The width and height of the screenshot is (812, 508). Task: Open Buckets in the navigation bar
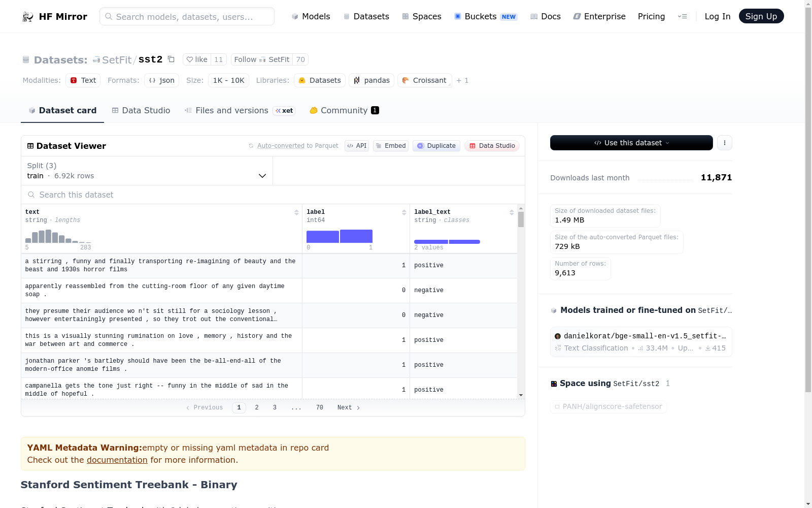tap(485, 16)
